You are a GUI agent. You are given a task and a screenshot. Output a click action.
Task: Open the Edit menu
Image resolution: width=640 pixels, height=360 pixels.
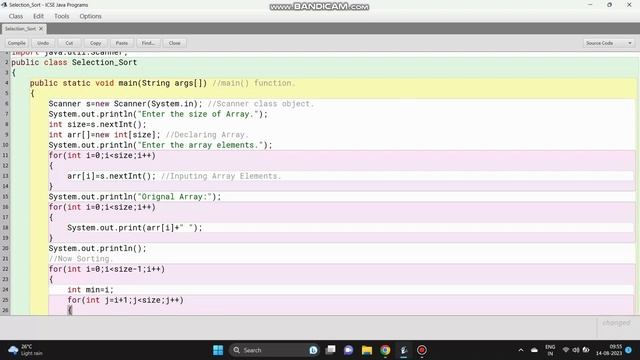(x=38, y=16)
